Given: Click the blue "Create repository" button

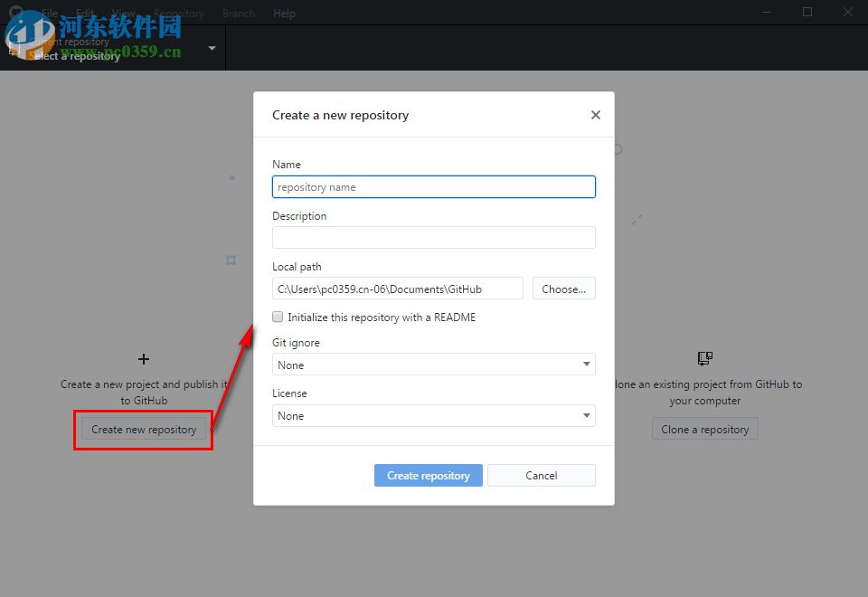Looking at the screenshot, I should click(428, 475).
